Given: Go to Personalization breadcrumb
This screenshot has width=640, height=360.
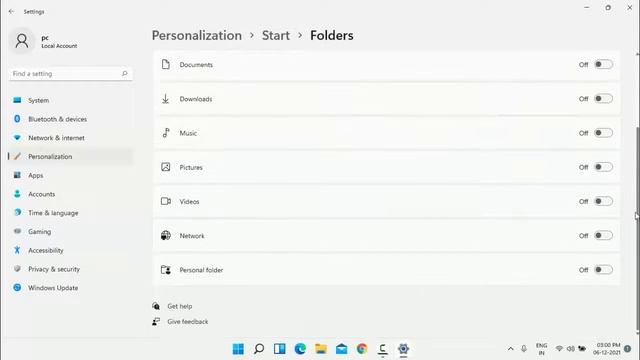Looking at the screenshot, I should coord(197,36).
